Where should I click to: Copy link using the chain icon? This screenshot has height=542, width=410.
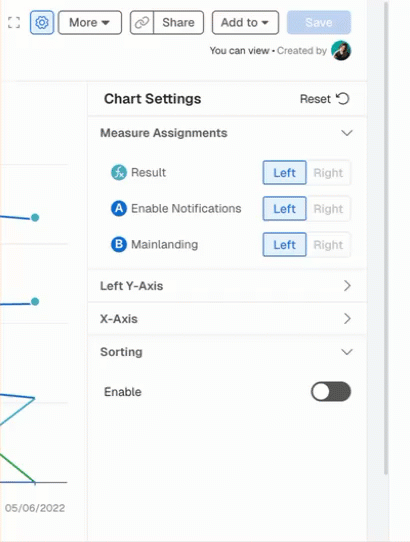[x=142, y=23]
